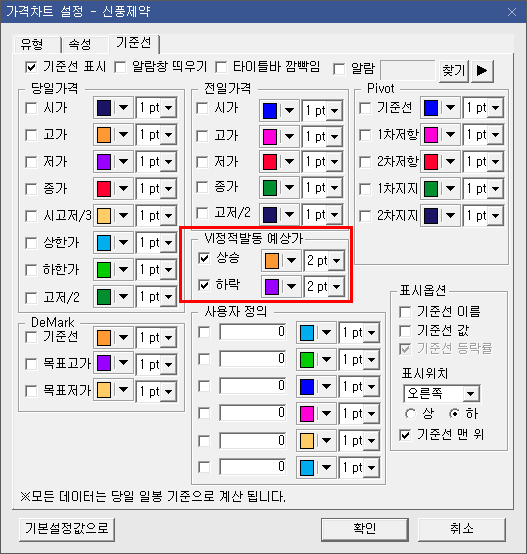Click the third 사용자 정의 value field
This screenshot has height=554, width=527.
click(x=253, y=386)
